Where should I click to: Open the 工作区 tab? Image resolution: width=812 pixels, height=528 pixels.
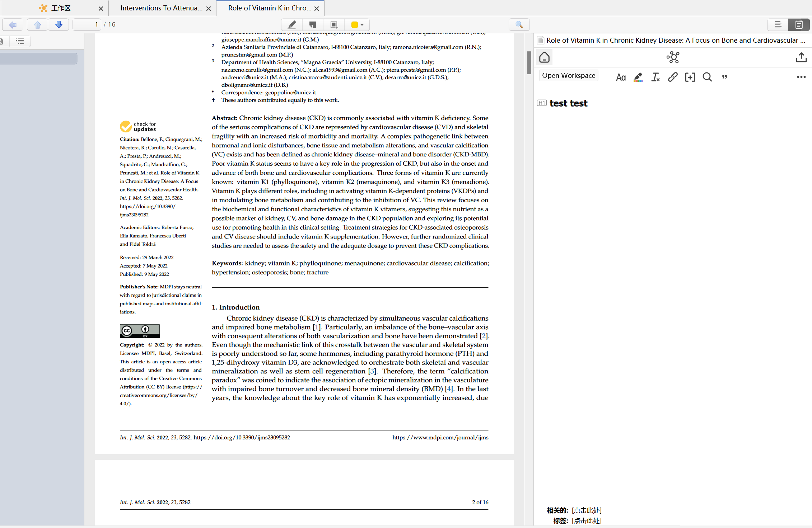55,8
